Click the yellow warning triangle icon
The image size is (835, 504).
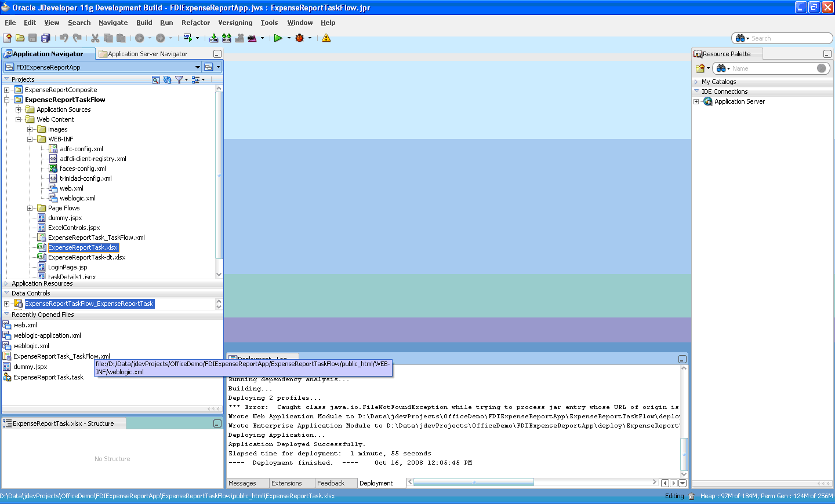click(326, 38)
